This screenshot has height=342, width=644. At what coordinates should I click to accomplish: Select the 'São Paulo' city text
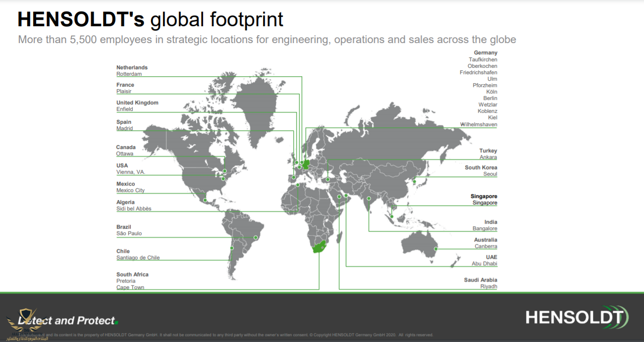(129, 233)
